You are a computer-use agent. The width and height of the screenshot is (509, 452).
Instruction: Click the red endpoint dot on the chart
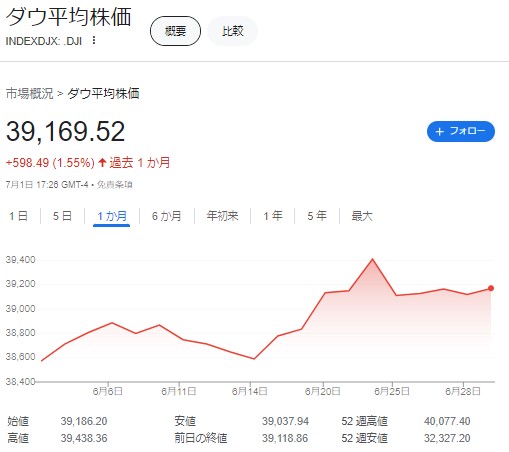point(491,288)
